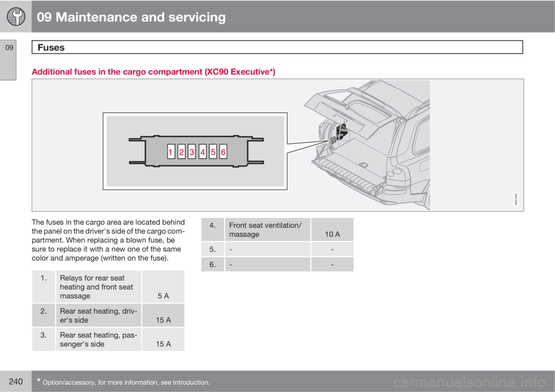This screenshot has height=392, width=555.
Task: Click fuse number 6 in the diagram
Action: tap(223, 151)
